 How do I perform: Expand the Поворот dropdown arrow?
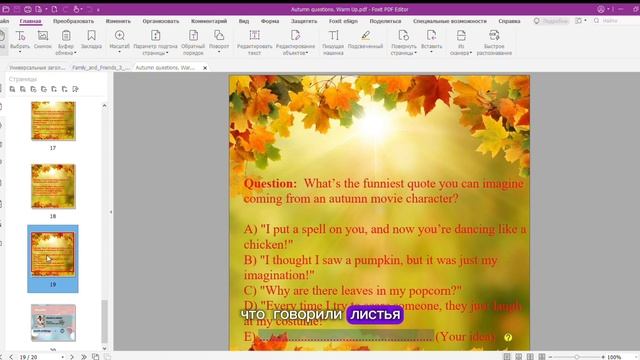coord(219,52)
